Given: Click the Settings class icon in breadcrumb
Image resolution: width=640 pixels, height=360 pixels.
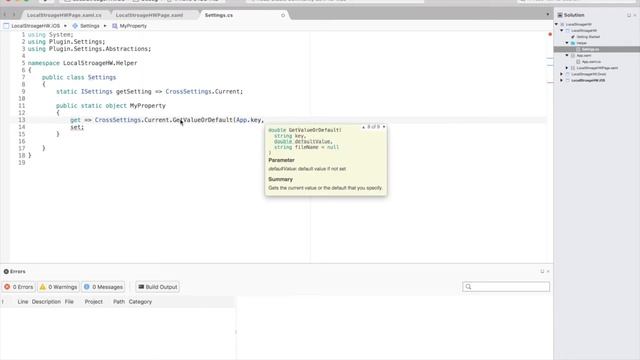Looking at the screenshot, I should (75, 26).
